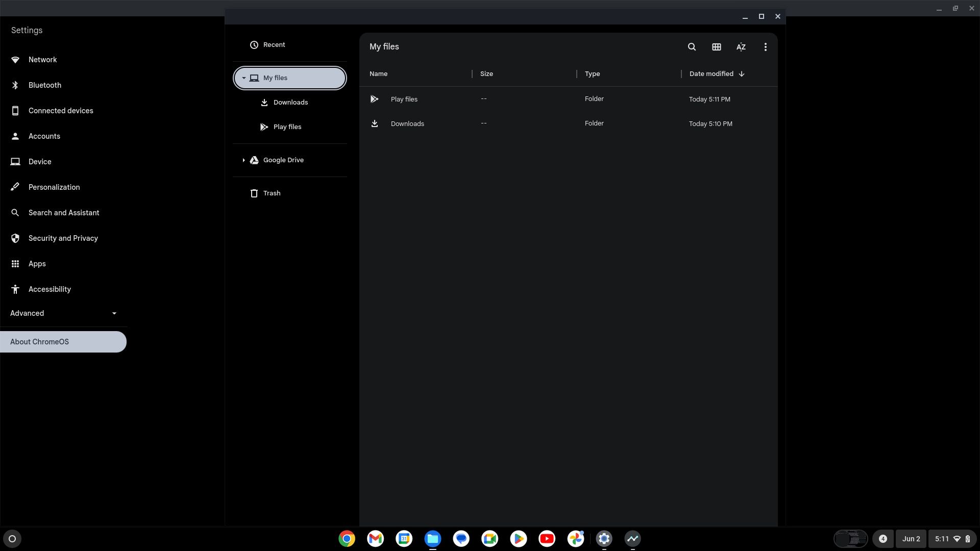Open Search and Assistant settings

point(63,213)
